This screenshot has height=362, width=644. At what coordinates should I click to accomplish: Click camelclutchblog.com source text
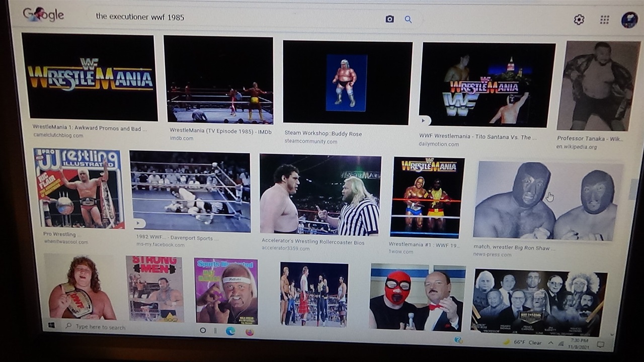click(x=58, y=135)
